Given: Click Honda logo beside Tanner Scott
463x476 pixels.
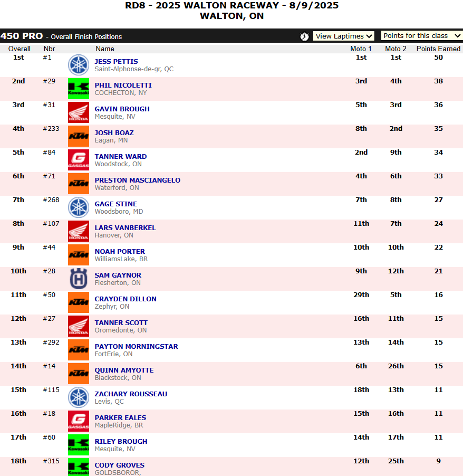Looking at the screenshot, I should [x=79, y=326].
